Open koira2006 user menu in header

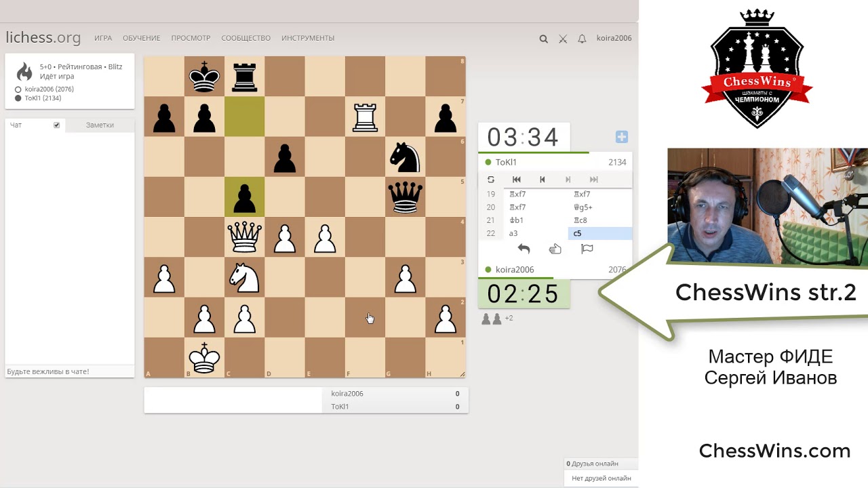point(614,38)
